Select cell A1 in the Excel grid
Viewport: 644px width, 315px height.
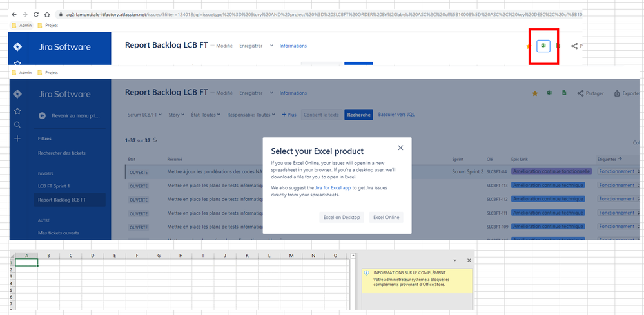(x=26, y=263)
